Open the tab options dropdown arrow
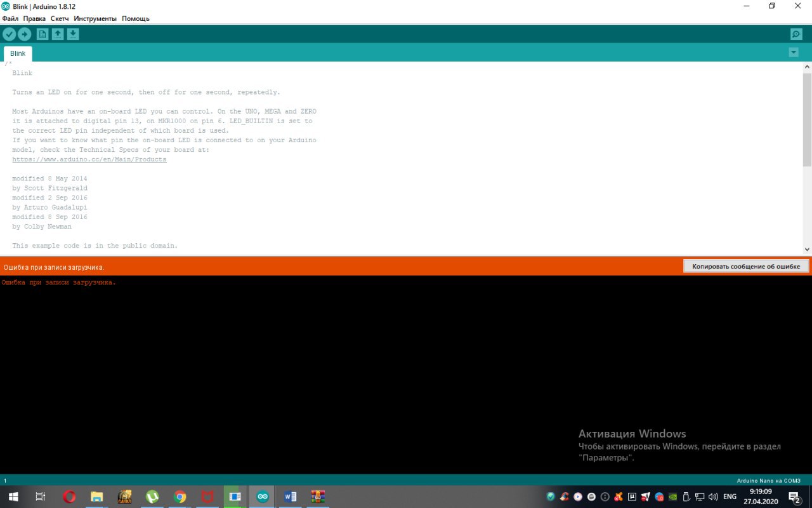 pyautogui.click(x=794, y=52)
